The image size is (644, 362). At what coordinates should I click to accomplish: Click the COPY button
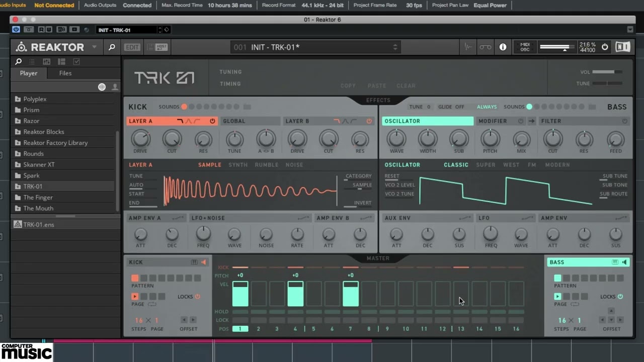click(x=348, y=86)
